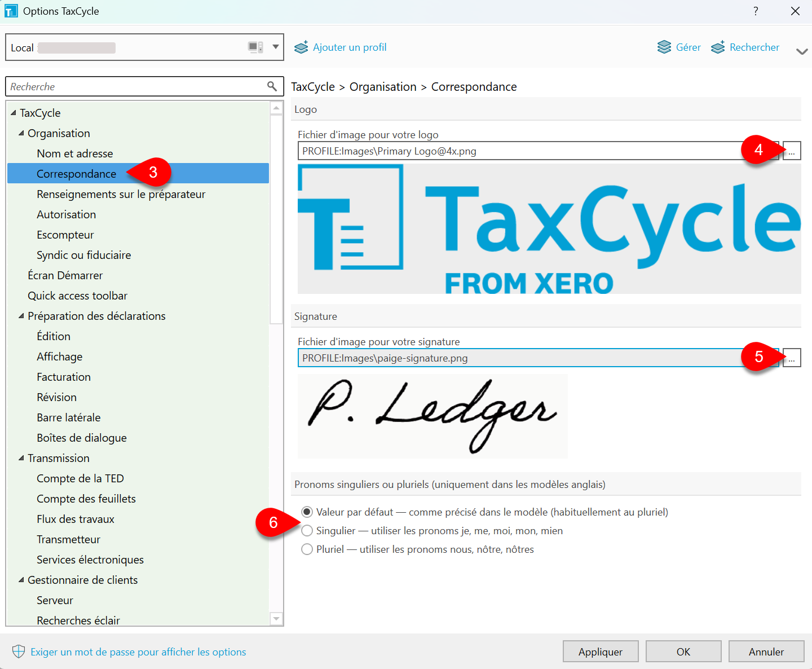Open Révision settings page
Viewport: 812px width, 669px height.
tap(57, 397)
